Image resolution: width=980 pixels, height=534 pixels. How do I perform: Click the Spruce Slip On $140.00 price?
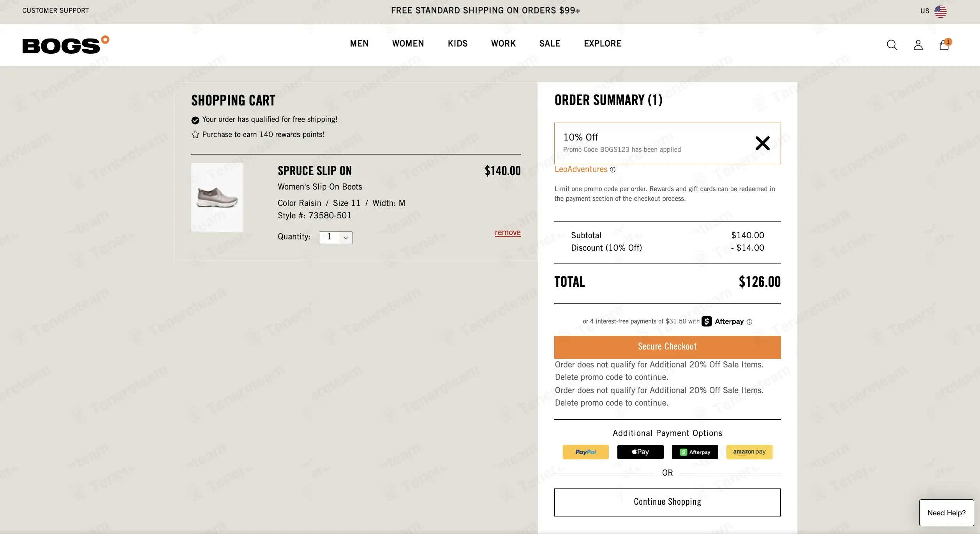[x=502, y=171]
